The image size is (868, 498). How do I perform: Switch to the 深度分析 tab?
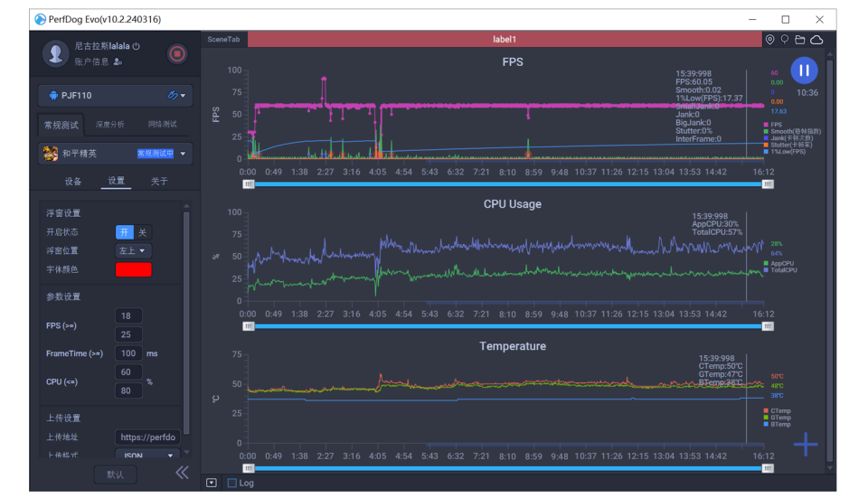coord(110,125)
